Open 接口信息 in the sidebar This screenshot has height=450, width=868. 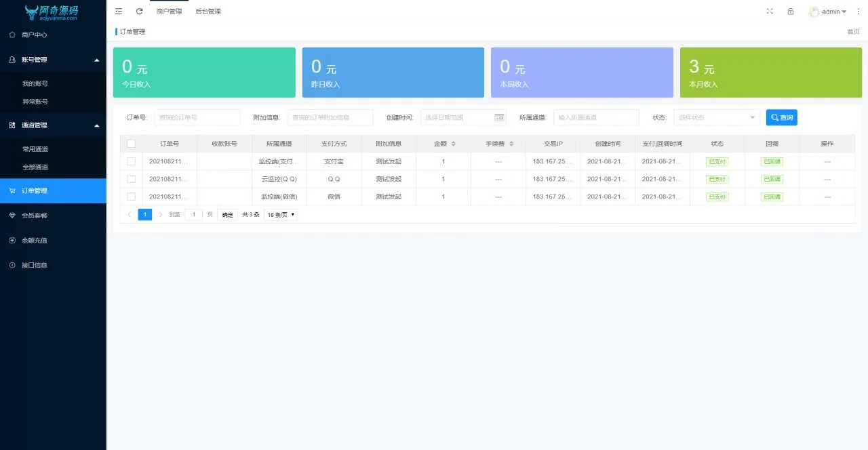[35, 264]
